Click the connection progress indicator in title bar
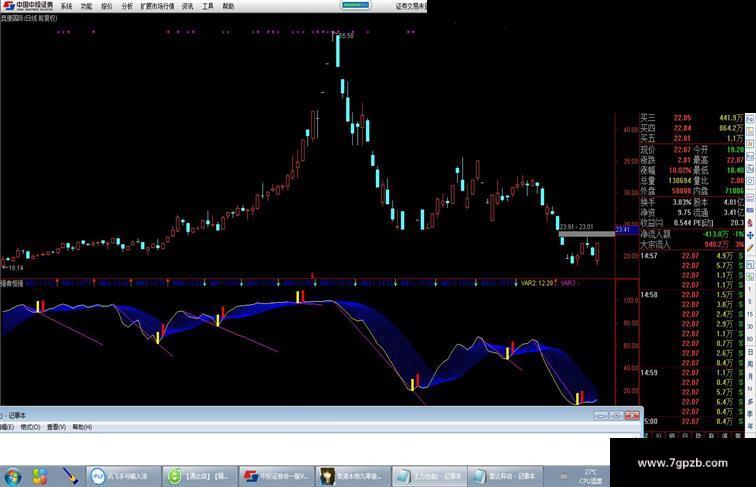This screenshot has height=487, width=756. tap(355, 5)
